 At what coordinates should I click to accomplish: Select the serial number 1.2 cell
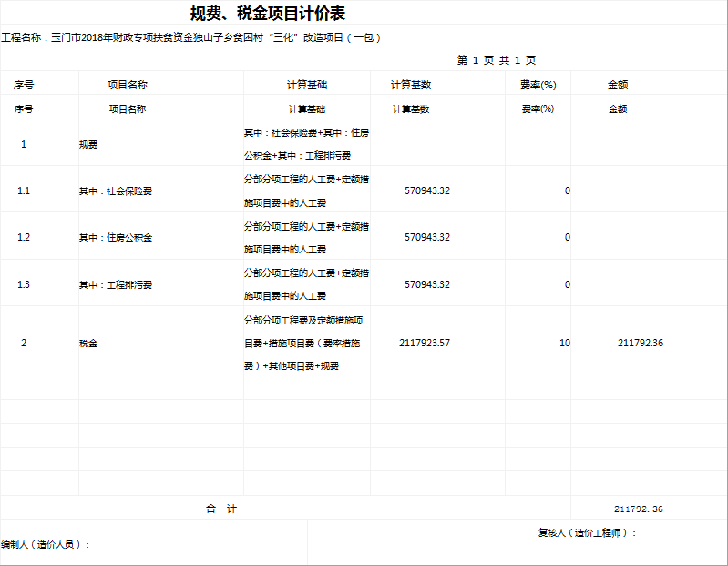tap(24, 238)
